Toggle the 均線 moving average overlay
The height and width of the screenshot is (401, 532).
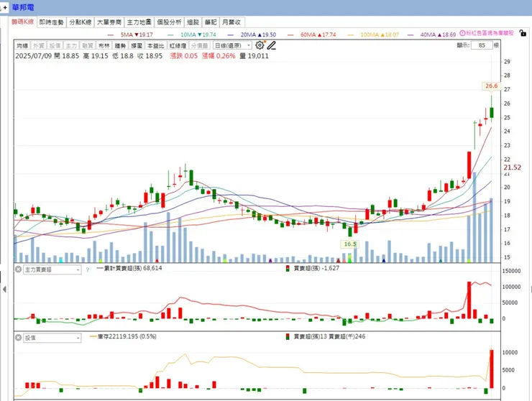pos(22,45)
